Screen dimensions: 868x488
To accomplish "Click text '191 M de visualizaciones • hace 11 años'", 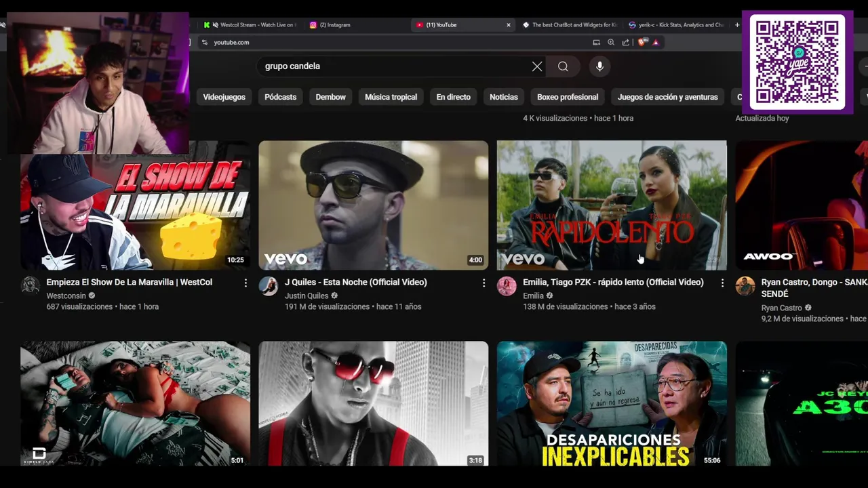I will 353,307.
